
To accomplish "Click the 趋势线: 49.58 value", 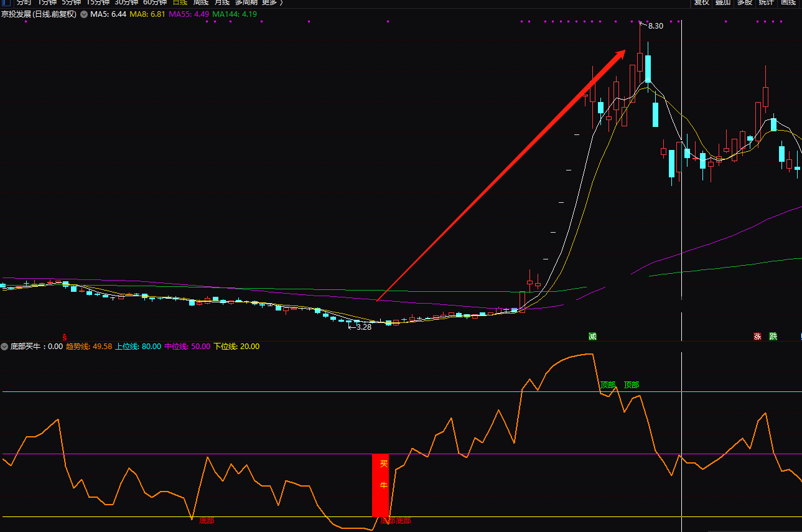I will click(x=89, y=347).
